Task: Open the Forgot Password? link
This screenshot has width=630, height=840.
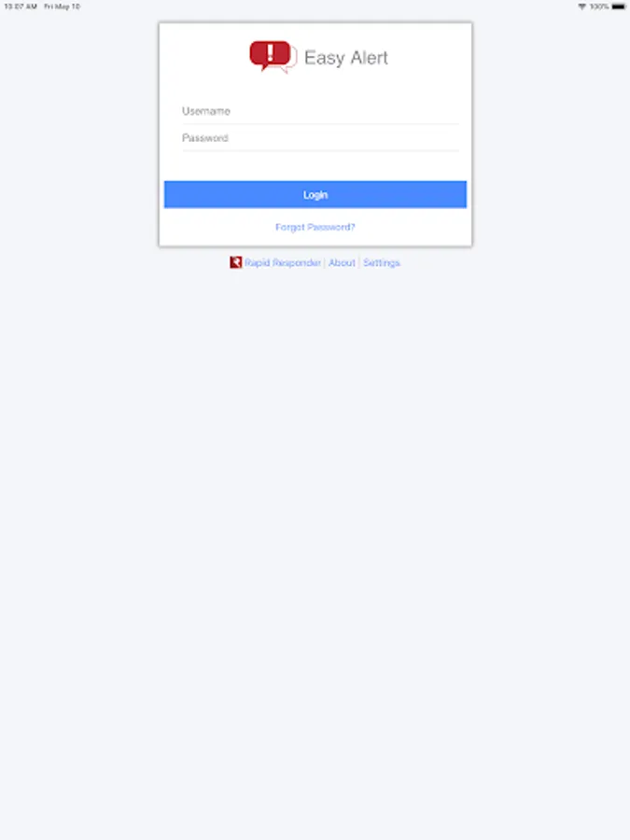Action: coord(315,227)
